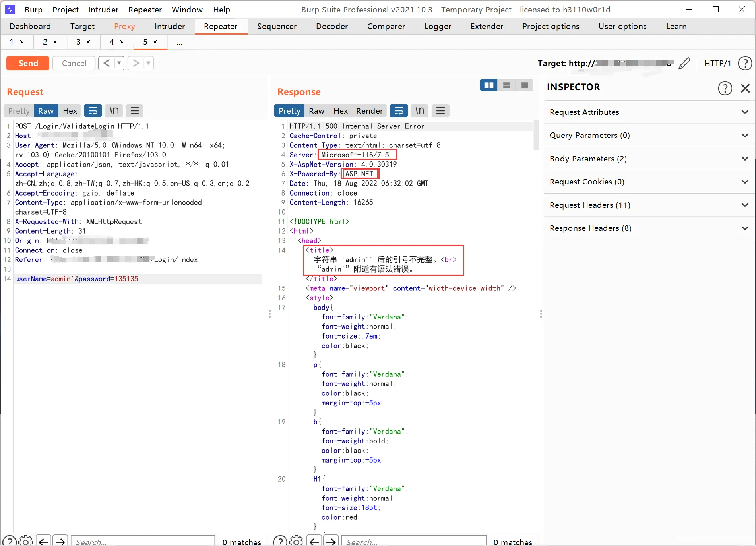Switch response view to Raw
The height and width of the screenshot is (546, 756).
(316, 111)
